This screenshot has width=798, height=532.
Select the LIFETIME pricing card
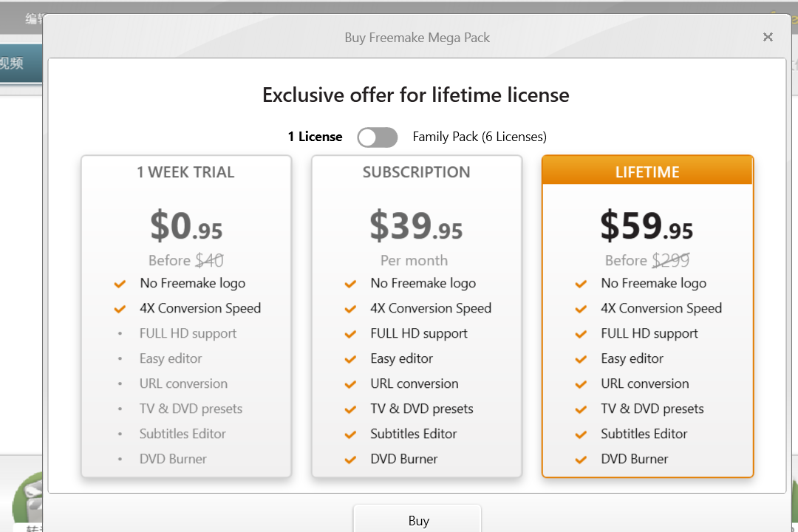click(647, 171)
